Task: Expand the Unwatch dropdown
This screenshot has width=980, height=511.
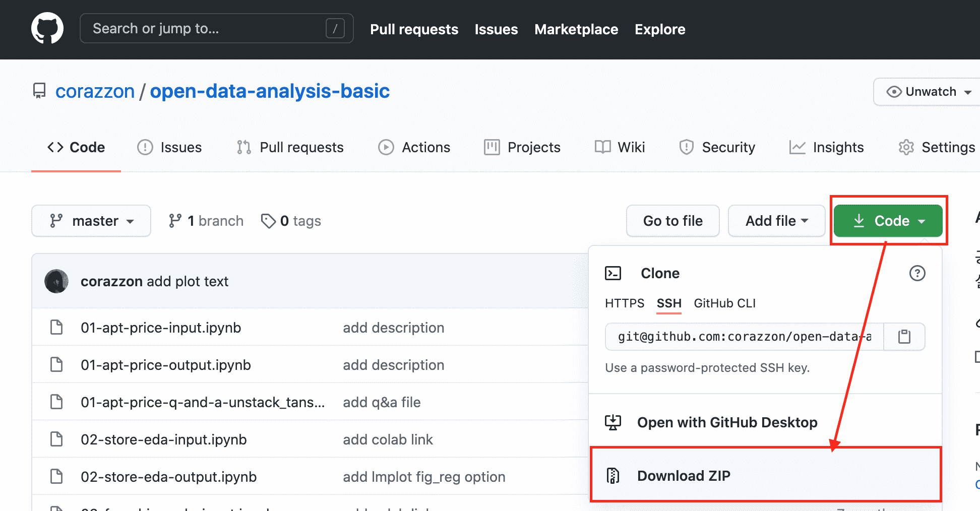Action: tap(928, 92)
